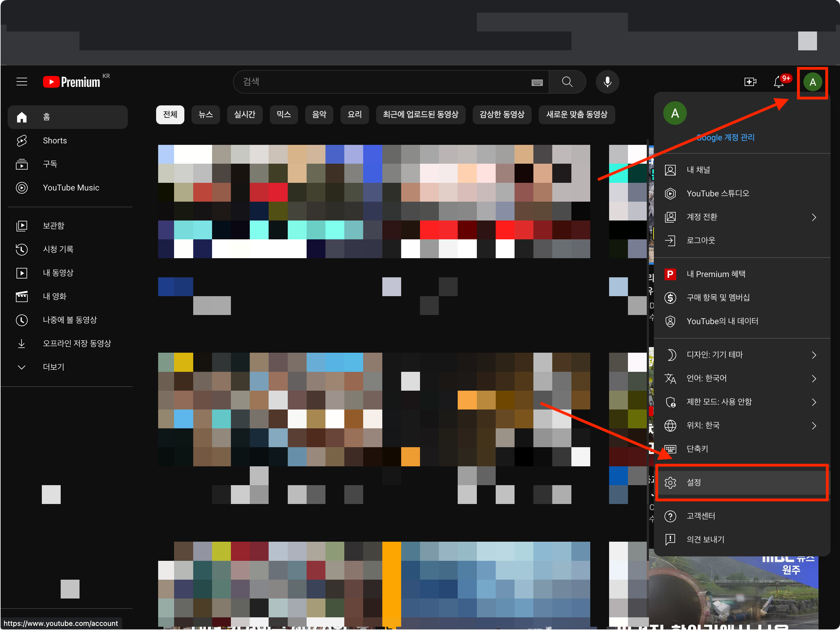Open the notifications bell
Viewport: 840px width, 630px height.
click(x=779, y=82)
